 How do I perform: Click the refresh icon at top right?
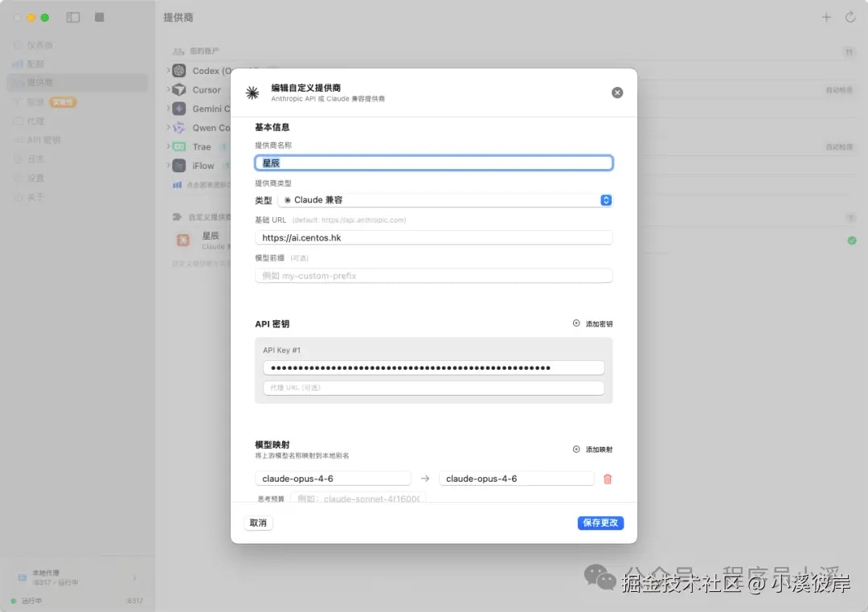coord(850,17)
